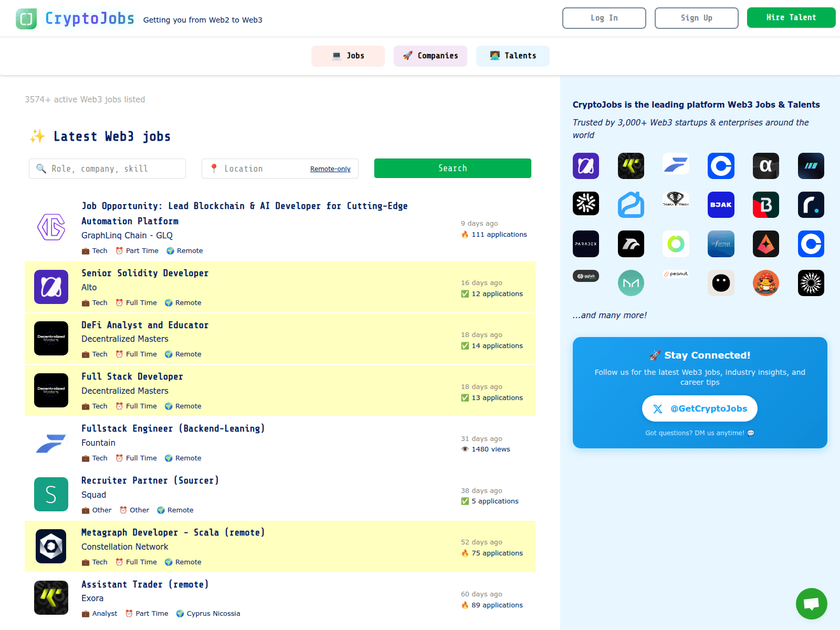The image size is (840, 630).
Task: Click the Sign Up button
Action: coord(697,18)
